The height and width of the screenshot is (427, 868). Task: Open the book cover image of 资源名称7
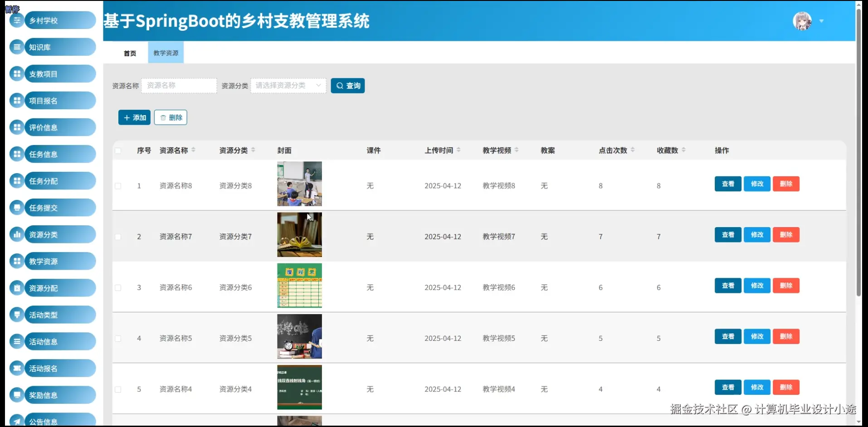point(299,235)
